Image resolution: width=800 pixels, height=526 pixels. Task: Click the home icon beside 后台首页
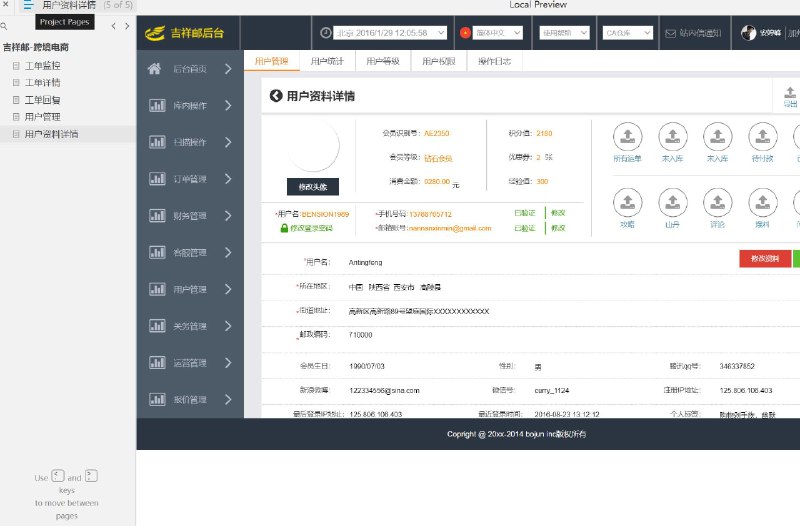point(155,68)
